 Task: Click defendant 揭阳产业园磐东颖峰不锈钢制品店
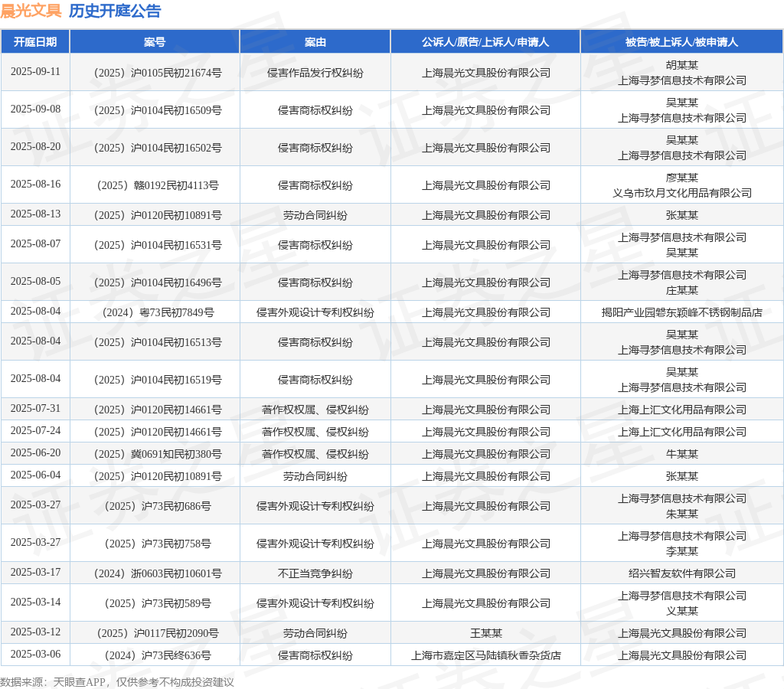pyautogui.click(x=682, y=312)
